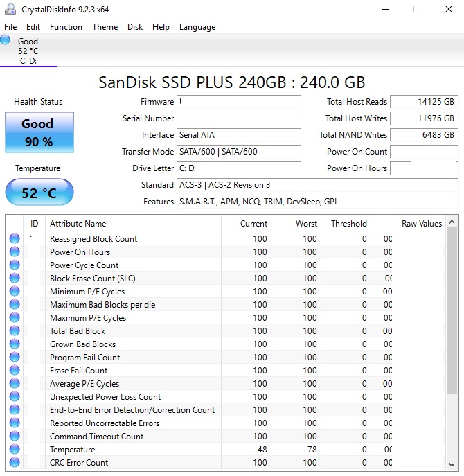
Task: Click Temperature row current value 48
Action: (262, 449)
